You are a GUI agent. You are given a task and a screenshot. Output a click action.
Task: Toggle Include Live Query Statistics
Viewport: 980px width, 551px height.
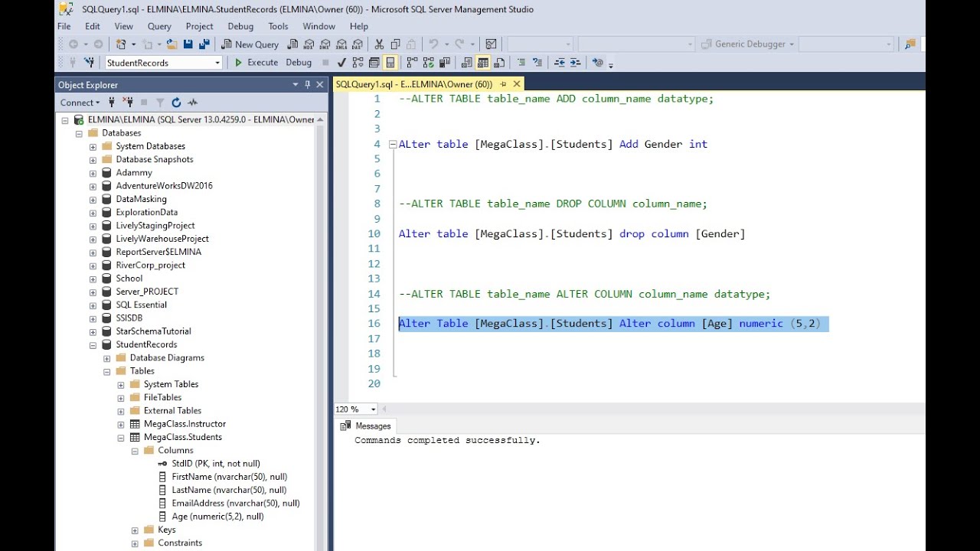[429, 63]
